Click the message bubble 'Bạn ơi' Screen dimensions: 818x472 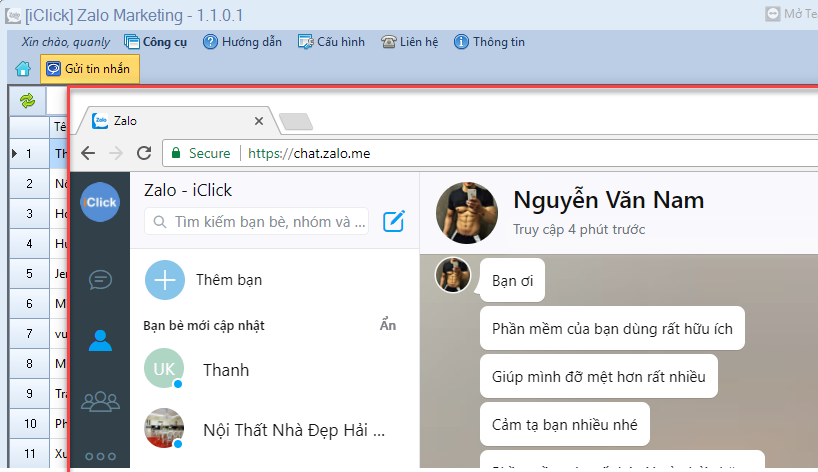click(x=512, y=281)
